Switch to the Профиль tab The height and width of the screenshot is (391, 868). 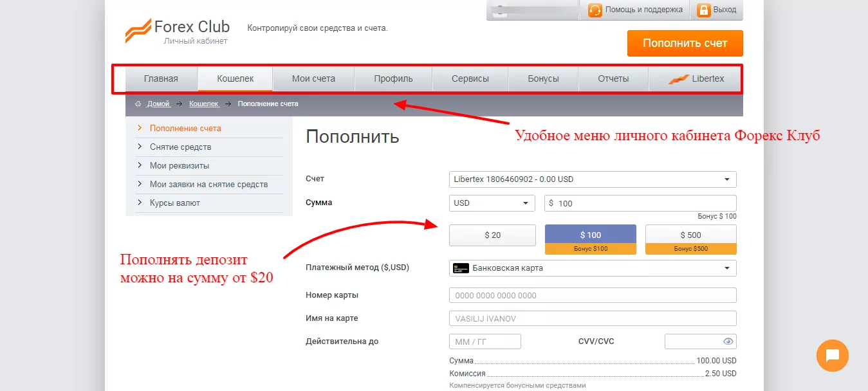(x=394, y=79)
